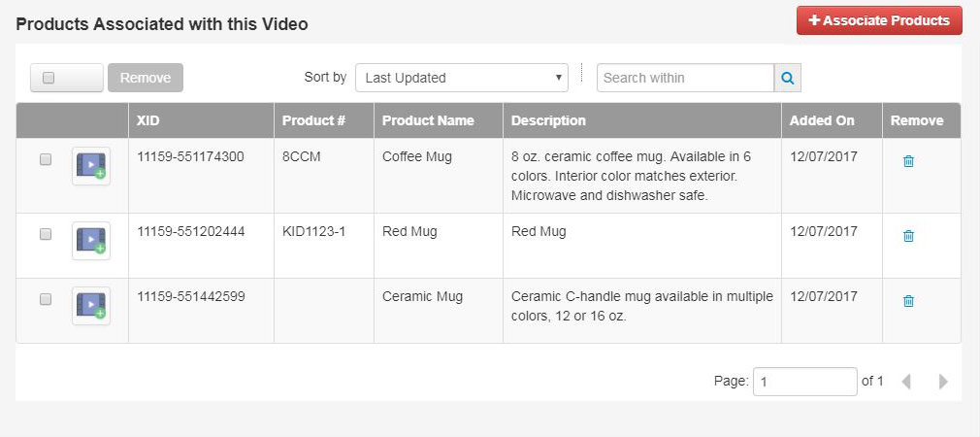Select the Ceramic Mug row checkbox
The width and height of the screenshot is (980, 437).
click(x=46, y=299)
